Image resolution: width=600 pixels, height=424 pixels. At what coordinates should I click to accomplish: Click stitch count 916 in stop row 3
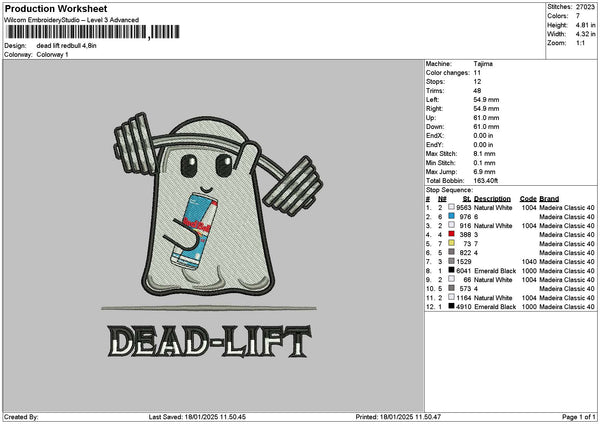(x=465, y=226)
